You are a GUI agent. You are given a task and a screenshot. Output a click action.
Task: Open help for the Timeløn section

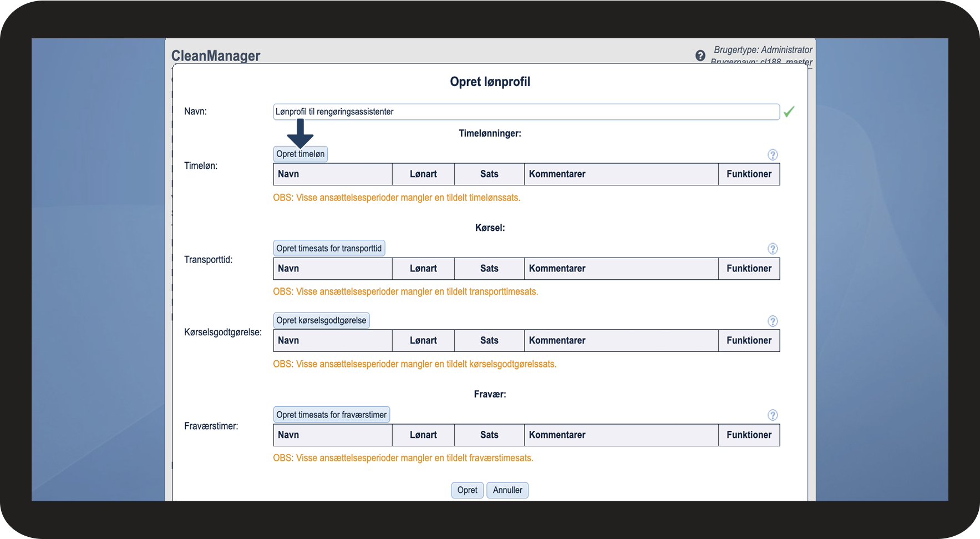click(x=772, y=155)
